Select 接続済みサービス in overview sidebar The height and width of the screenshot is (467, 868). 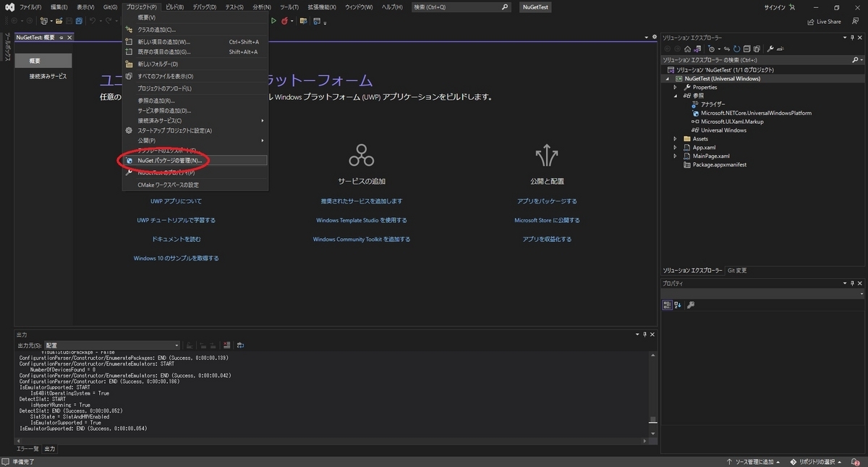(x=48, y=76)
